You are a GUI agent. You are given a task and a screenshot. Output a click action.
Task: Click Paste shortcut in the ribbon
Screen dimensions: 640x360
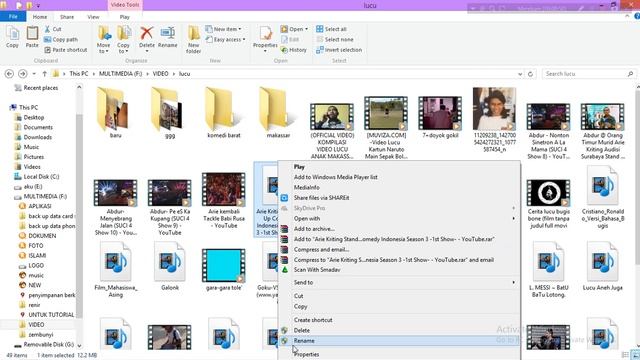(66, 50)
